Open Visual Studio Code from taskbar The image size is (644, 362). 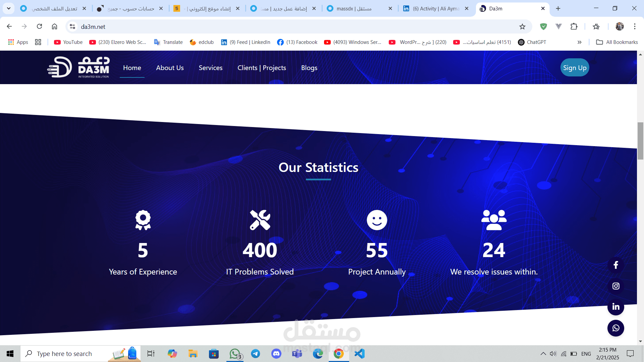pos(359,354)
